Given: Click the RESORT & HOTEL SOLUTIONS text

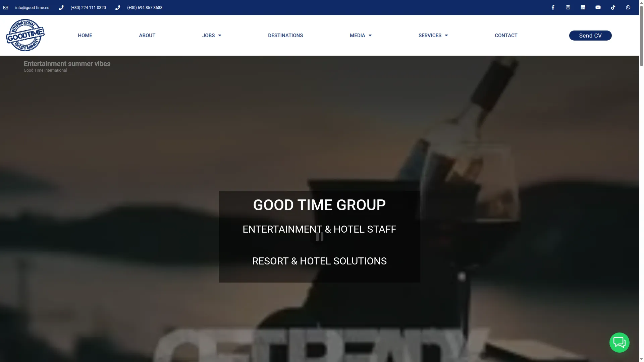Looking at the screenshot, I should point(319,261).
